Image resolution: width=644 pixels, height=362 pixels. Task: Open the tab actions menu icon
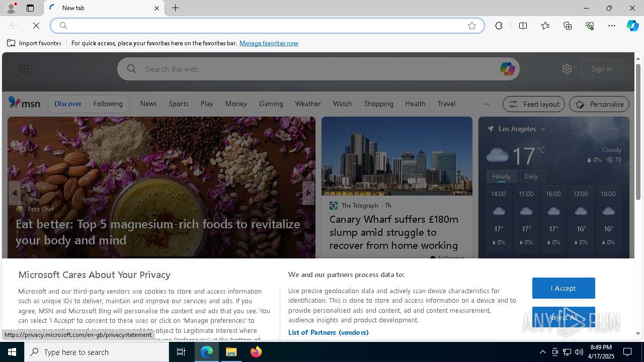(x=30, y=8)
